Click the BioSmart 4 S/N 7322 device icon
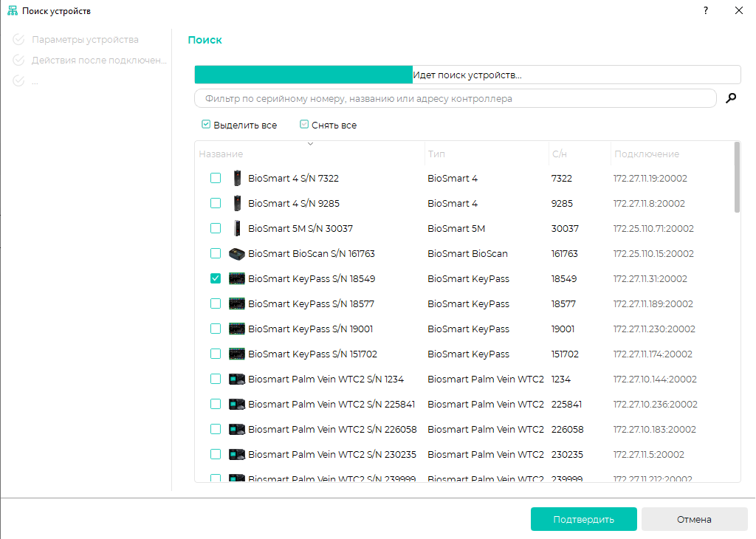This screenshot has height=539, width=756. [237, 179]
